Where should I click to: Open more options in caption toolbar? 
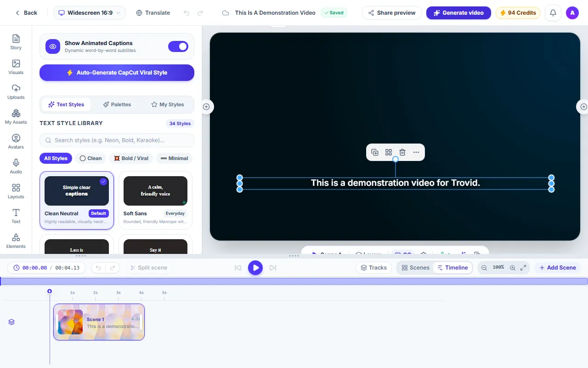click(x=416, y=152)
